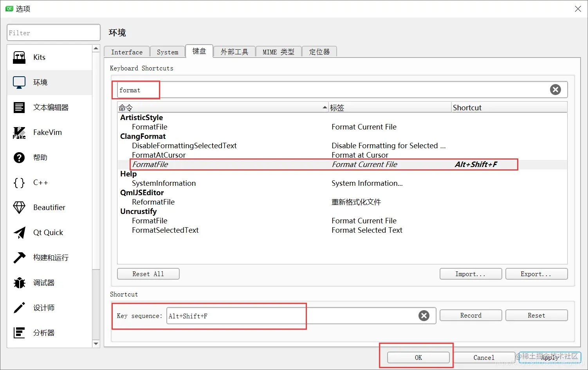Open the Kits category icon
The height and width of the screenshot is (370, 588).
tap(19, 57)
